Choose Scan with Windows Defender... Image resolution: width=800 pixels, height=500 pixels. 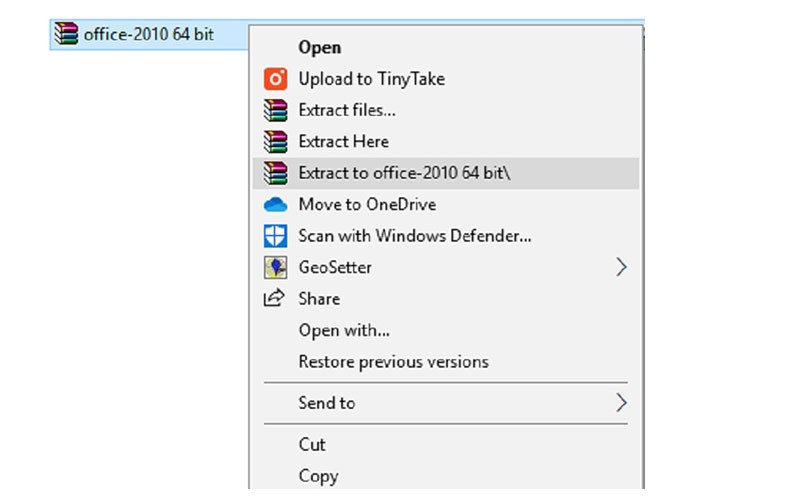coord(445,236)
